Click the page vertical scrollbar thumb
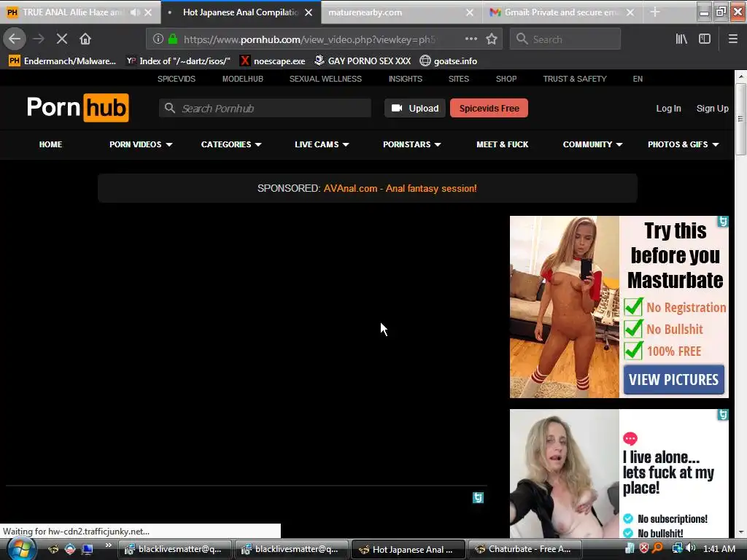This screenshot has height=560, width=747. pyautogui.click(x=740, y=119)
